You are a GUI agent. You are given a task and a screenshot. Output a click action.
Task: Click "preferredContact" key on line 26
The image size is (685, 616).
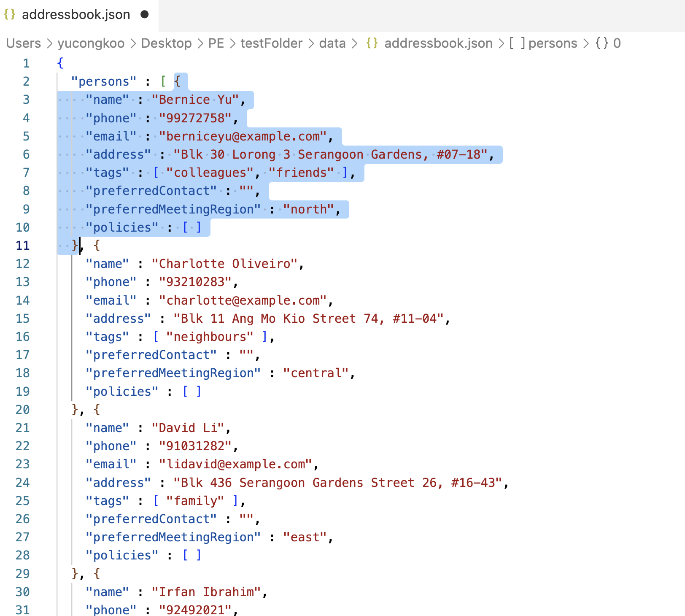tap(151, 519)
